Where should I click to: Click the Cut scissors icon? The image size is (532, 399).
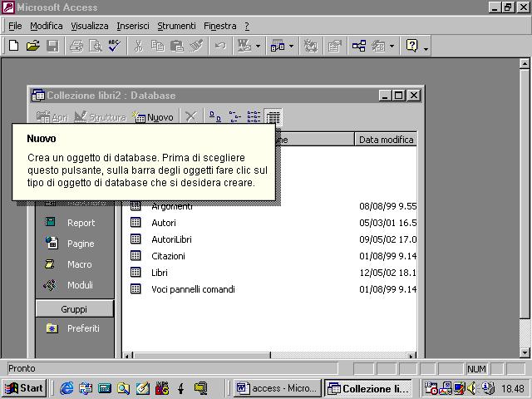[x=138, y=46]
